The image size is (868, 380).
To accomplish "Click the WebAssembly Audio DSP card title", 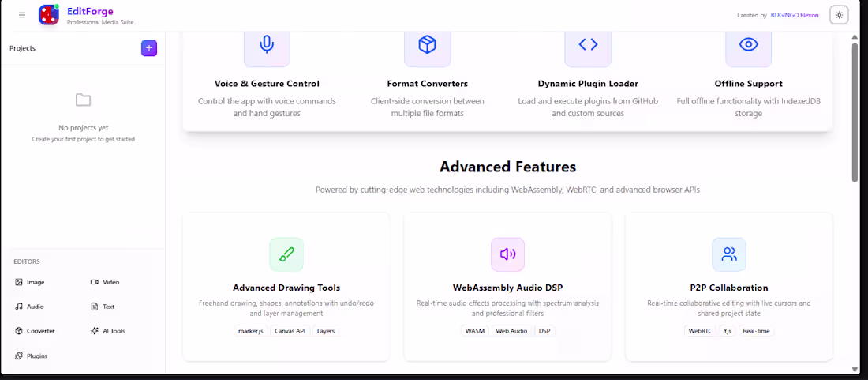I will 507,288.
